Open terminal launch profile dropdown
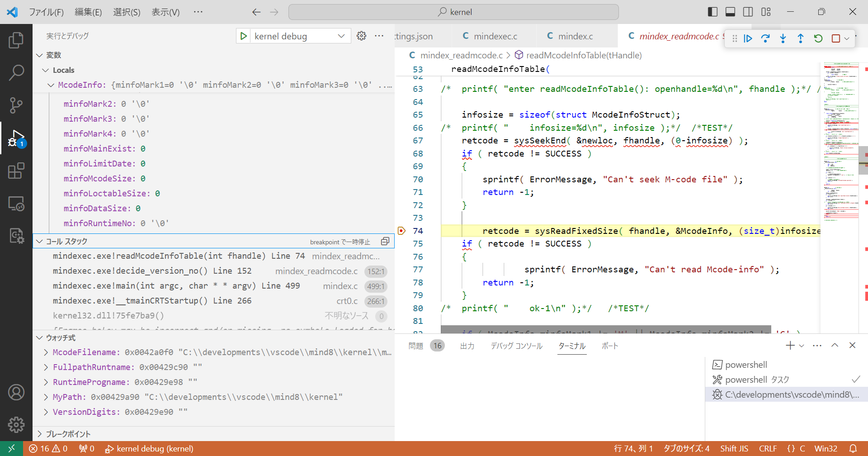Image resolution: width=868 pixels, height=456 pixels. (x=802, y=346)
